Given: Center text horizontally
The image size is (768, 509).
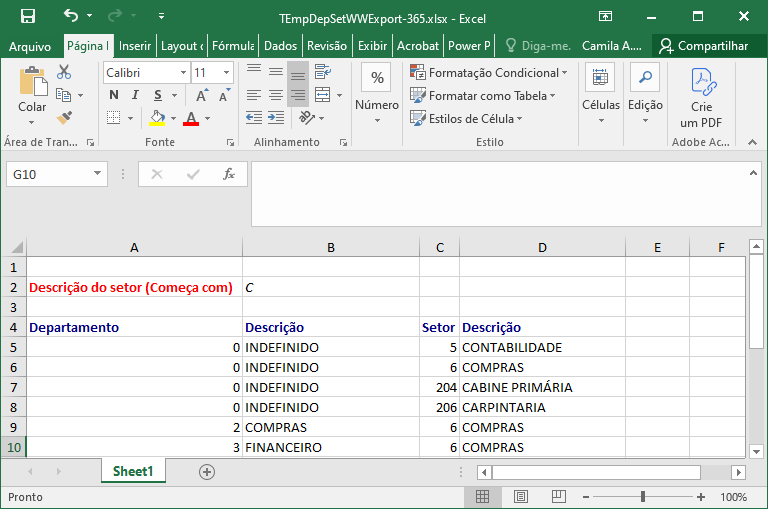Looking at the screenshot, I should pos(276,95).
